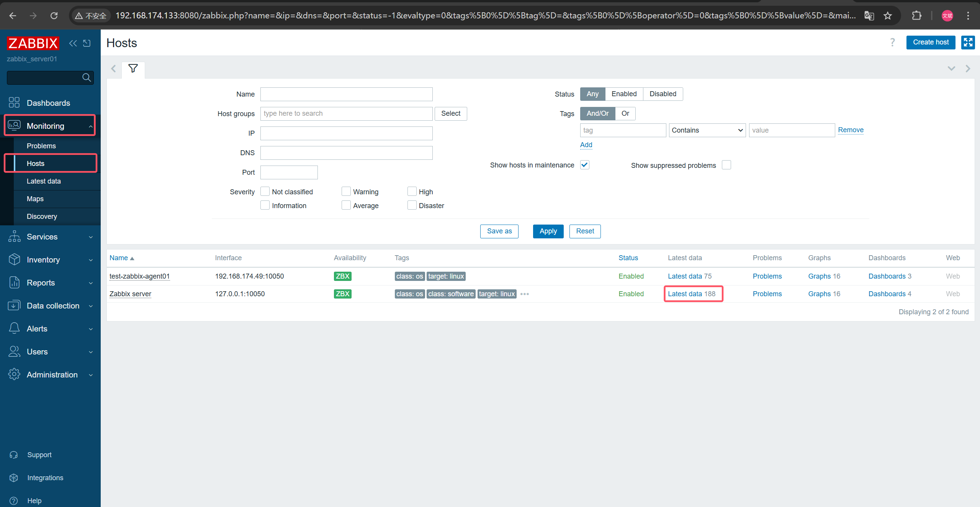This screenshot has height=507, width=980.
Task: Click the Add tag link
Action: coord(586,145)
